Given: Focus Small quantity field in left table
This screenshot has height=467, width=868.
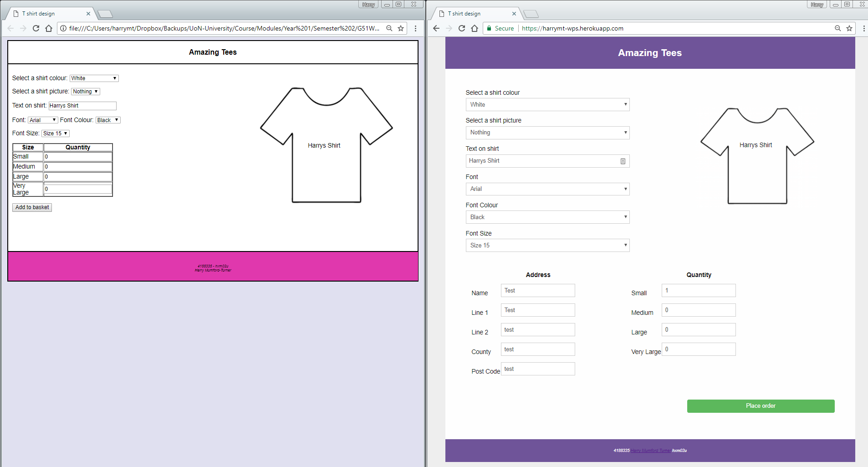Looking at the screenshot, I should click(78, 157).
